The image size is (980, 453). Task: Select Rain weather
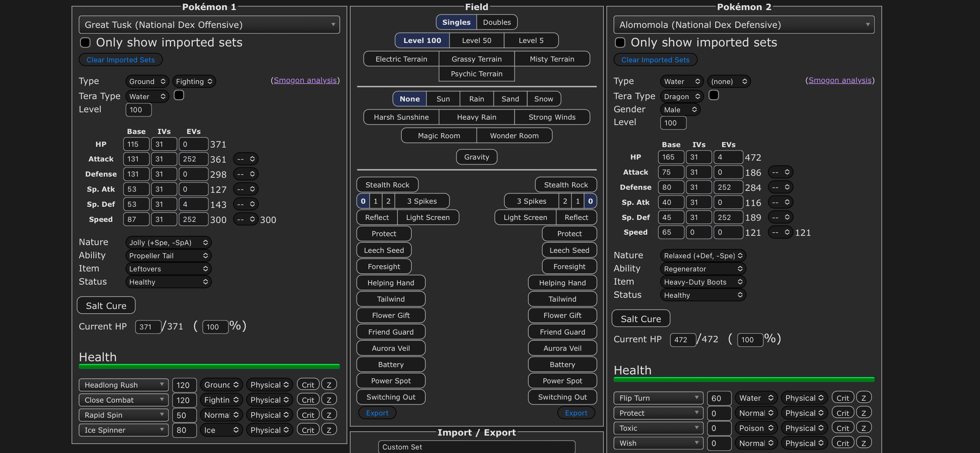click(x=477, y=99)
